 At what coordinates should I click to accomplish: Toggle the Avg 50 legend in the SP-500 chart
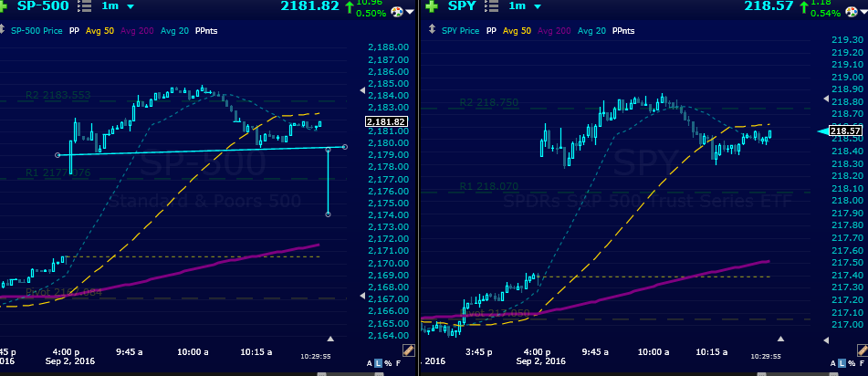point(100,30)
